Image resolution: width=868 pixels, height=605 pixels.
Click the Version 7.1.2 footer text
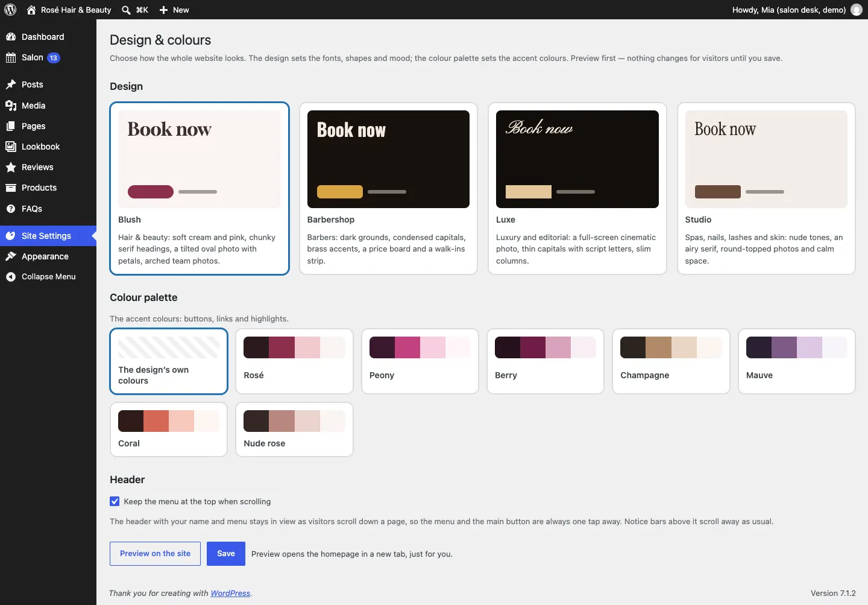click(833, 593)
